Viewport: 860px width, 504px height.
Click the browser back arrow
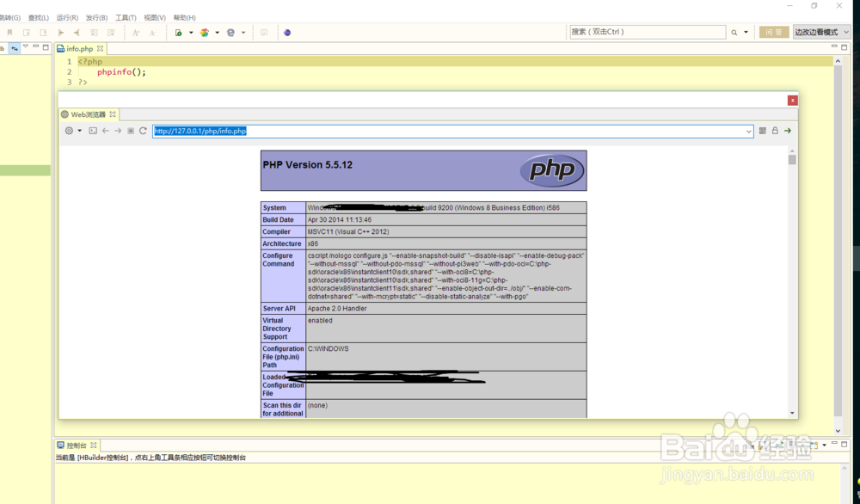[x=105, y=131]
